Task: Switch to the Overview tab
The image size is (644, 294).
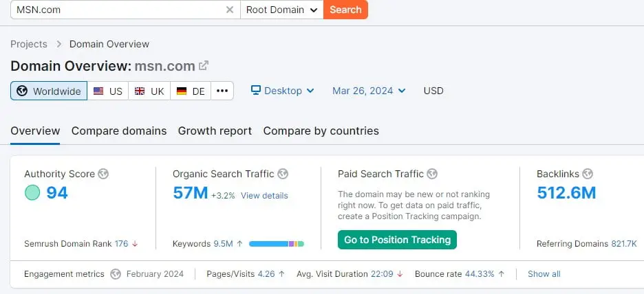Action: click(x=35, y=131)
